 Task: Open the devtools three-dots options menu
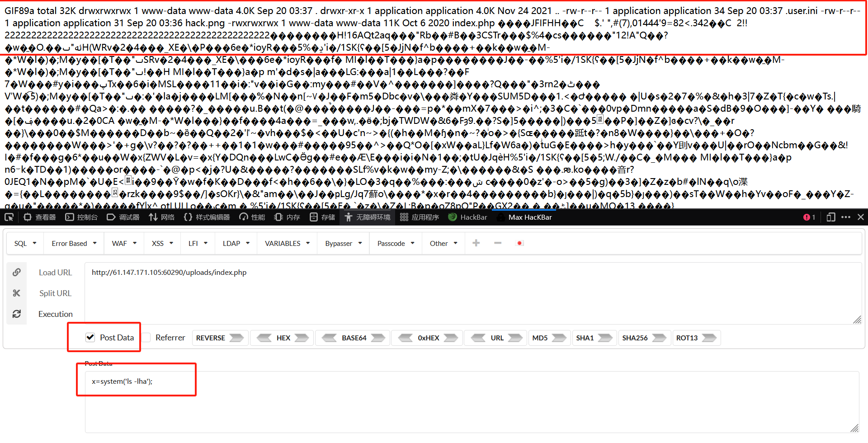(846, 217)
